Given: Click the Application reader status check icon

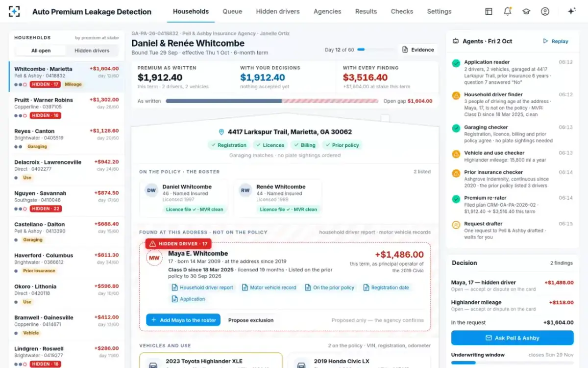Looking at the screenshot, I should [x=456, y=63].
